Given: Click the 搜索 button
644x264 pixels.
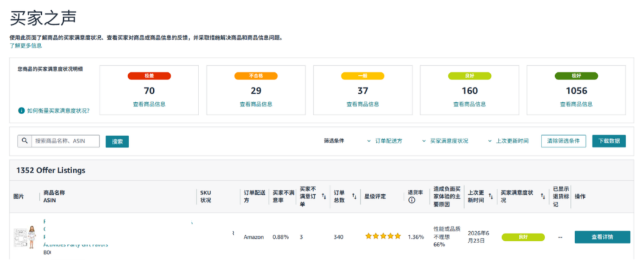Looking at the screenshot, I should 117,142.
